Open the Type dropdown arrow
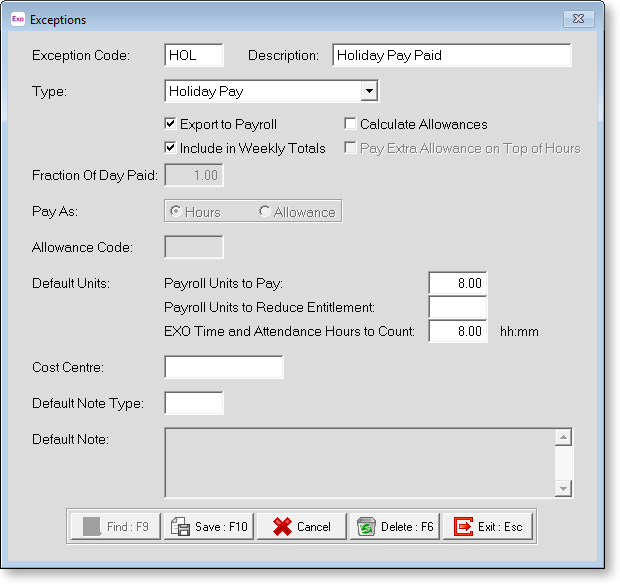 point(369,92)
